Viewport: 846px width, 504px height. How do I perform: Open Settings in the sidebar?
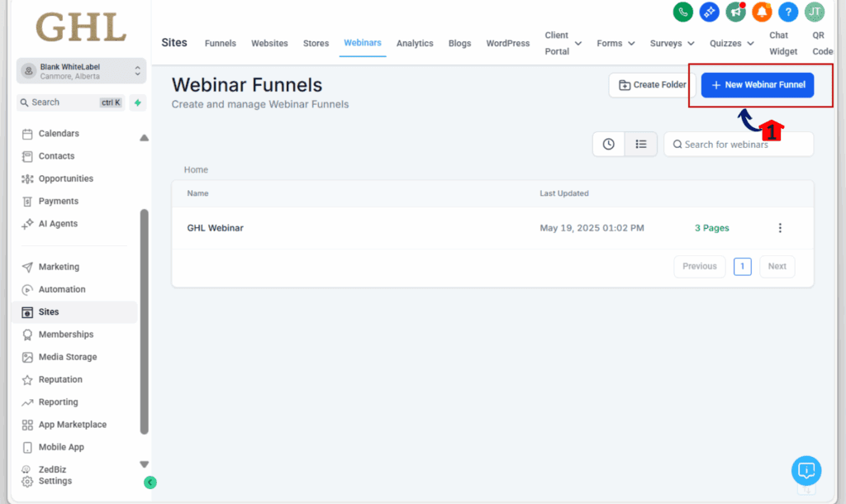pos(55,481)
